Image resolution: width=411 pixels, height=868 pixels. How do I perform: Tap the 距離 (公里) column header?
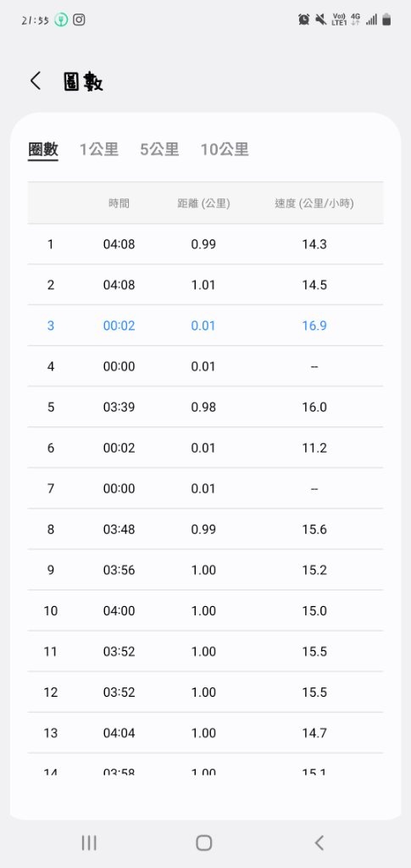coord(203,203)
